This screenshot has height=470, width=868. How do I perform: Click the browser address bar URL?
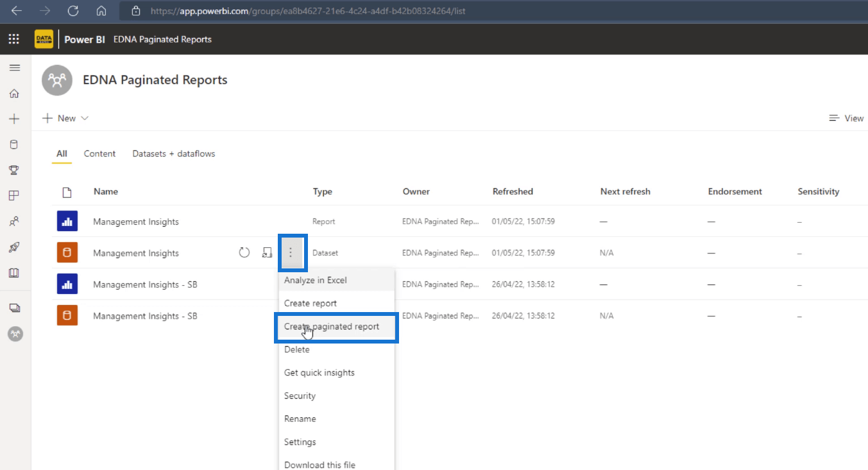[308, 11]
